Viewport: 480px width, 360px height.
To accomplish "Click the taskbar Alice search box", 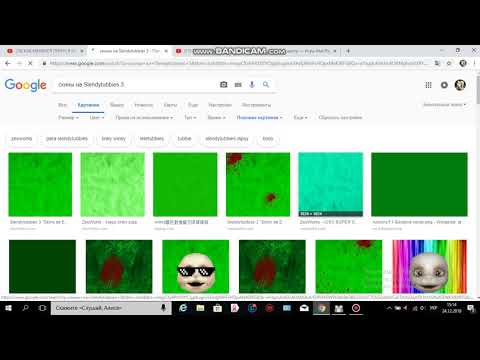I will (111, 308).
